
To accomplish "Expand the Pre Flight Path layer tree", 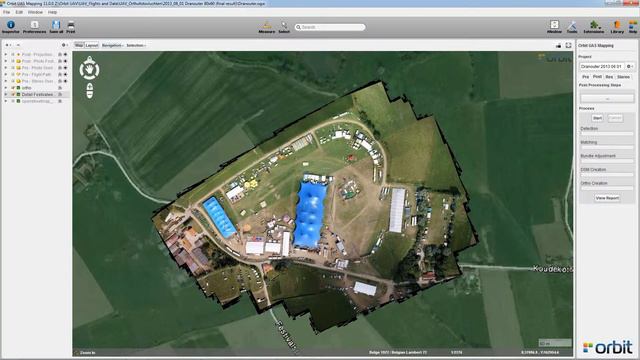I will click(6, 74).
